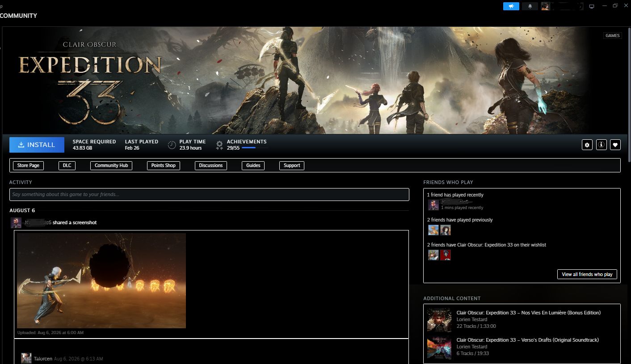Viewport: 631px width, 364px height.
Task: Open the Support page
Action: 292,165
